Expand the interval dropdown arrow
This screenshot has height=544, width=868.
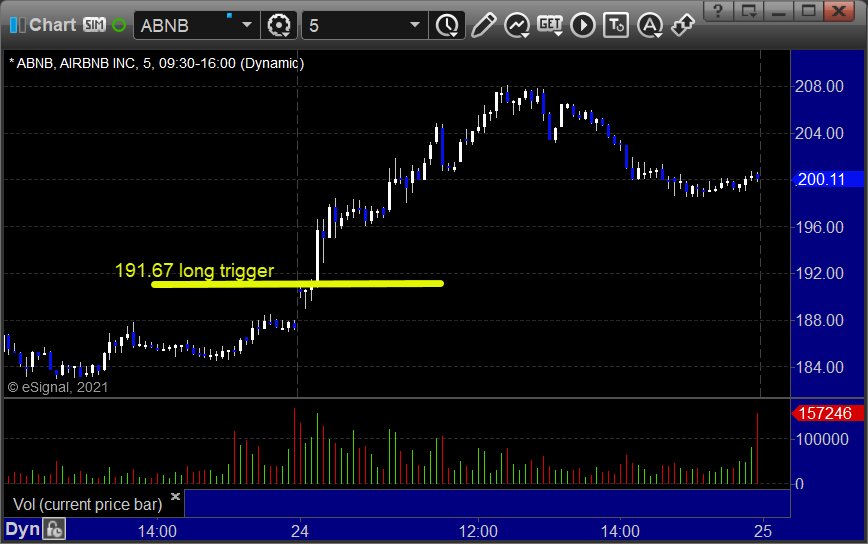coord(415,25)
